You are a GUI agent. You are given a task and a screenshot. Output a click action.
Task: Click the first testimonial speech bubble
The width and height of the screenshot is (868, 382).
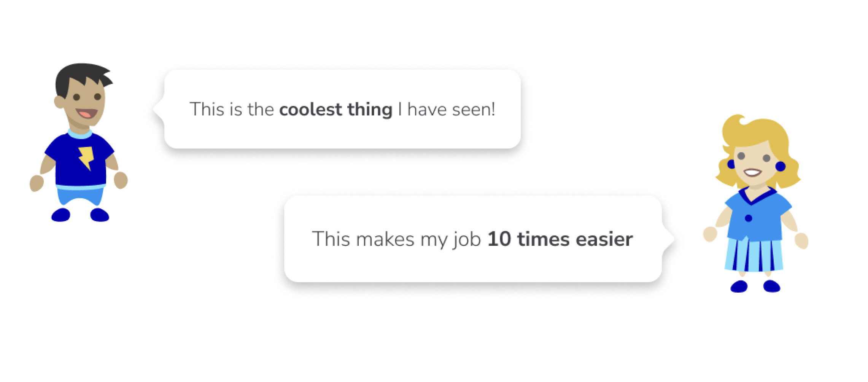pos(342,109)
